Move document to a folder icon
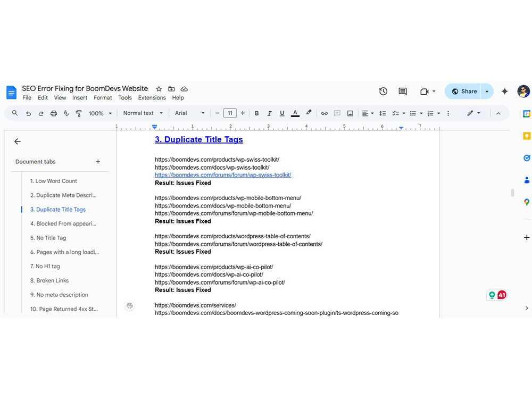 tap(171, 89)
